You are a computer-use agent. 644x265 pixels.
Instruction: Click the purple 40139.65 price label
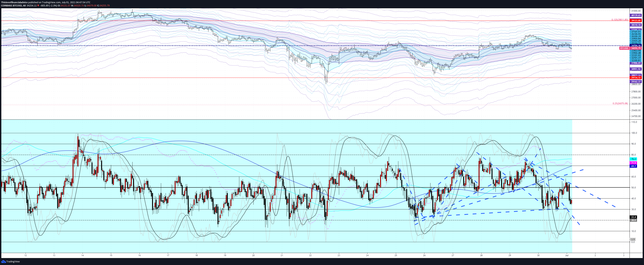click(x=636, y=15)
